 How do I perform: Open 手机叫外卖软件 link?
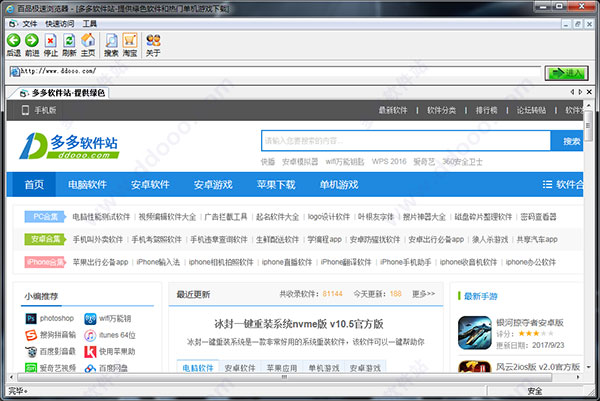click(98, 240)
